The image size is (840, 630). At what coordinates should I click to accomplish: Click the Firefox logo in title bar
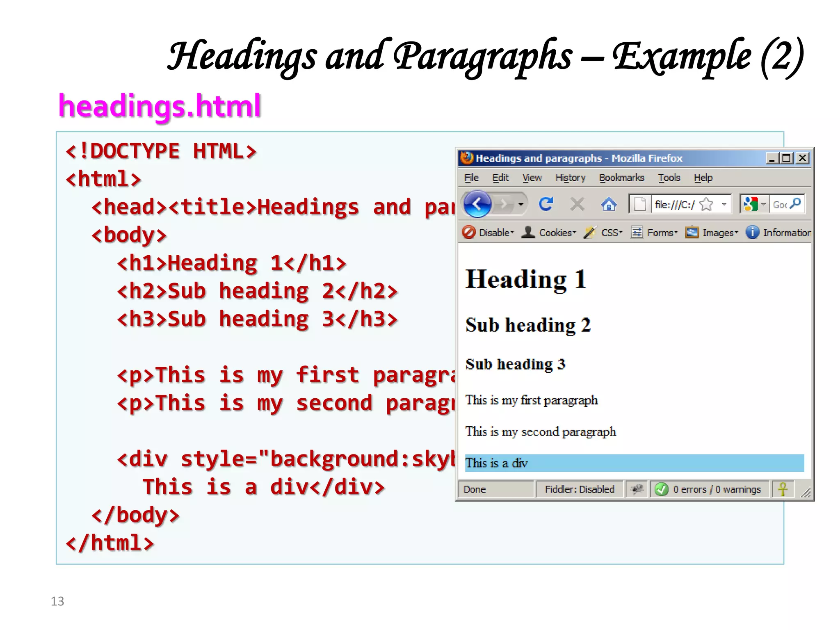pos(467,158)
